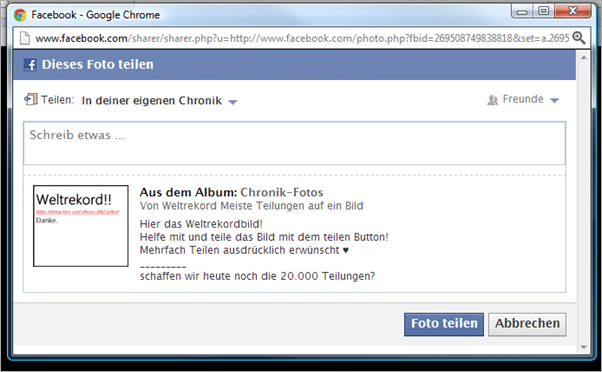Click the Weltrekord!! photo thumbnail
This screenshot has height=372, width=602.
pos(81,226)
